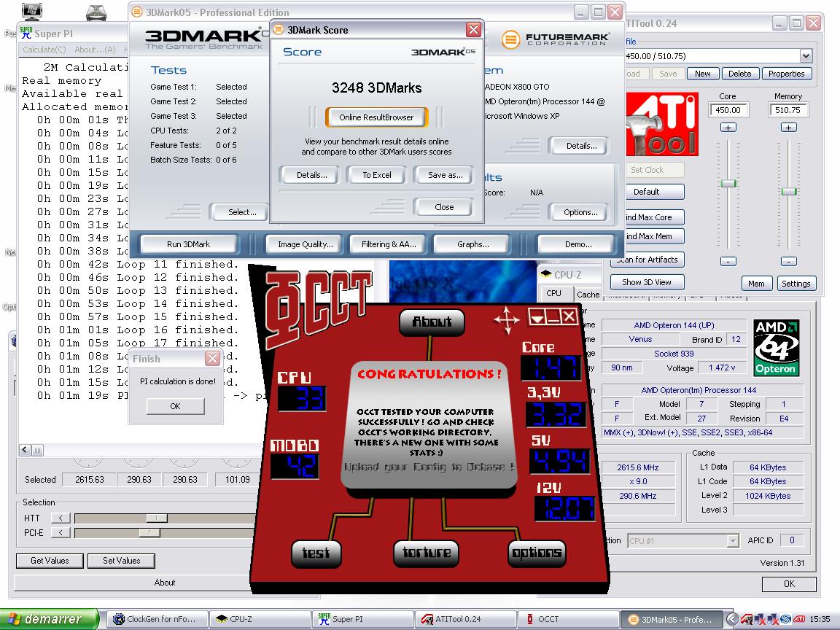Screen dimensions: 840x630
Task: Click the OCCT collapse triangle icon
Action: click(x=537, y=318)
